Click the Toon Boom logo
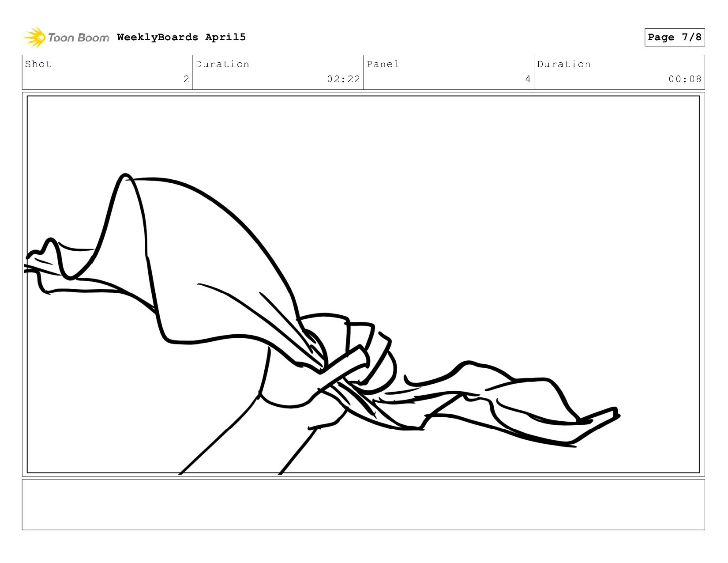This screenshot has height=563, width=728. click(66, 38)
